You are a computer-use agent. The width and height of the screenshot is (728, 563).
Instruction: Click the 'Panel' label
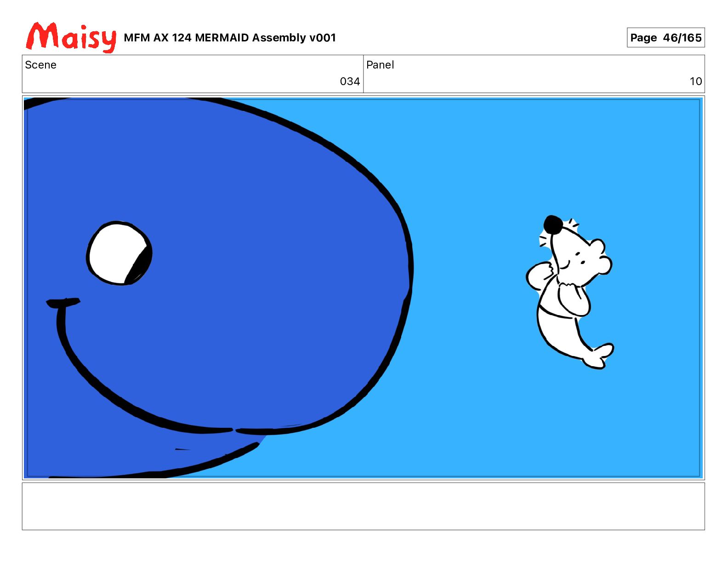click(x=380, y=65)
